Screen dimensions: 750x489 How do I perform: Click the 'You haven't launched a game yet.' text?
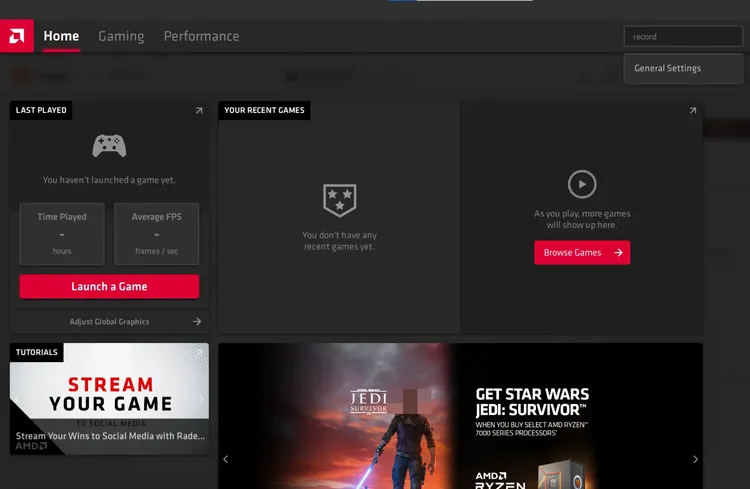coord(109,180)
